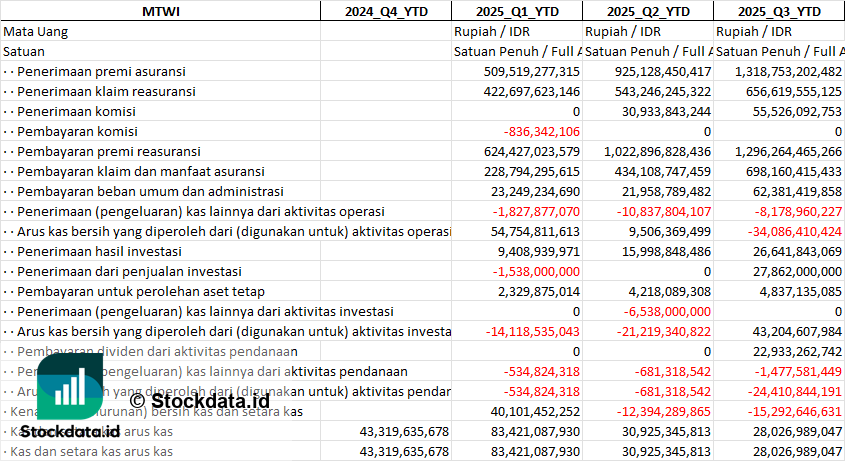Select cell with value 228,794,295,615
The image size is (845, 461).
tap(517, 171)
